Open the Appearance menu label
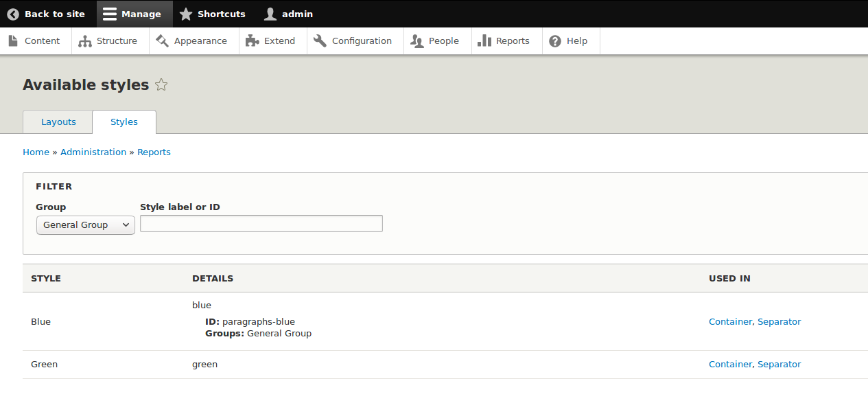The image size is (868, 403). pos(200,41)
